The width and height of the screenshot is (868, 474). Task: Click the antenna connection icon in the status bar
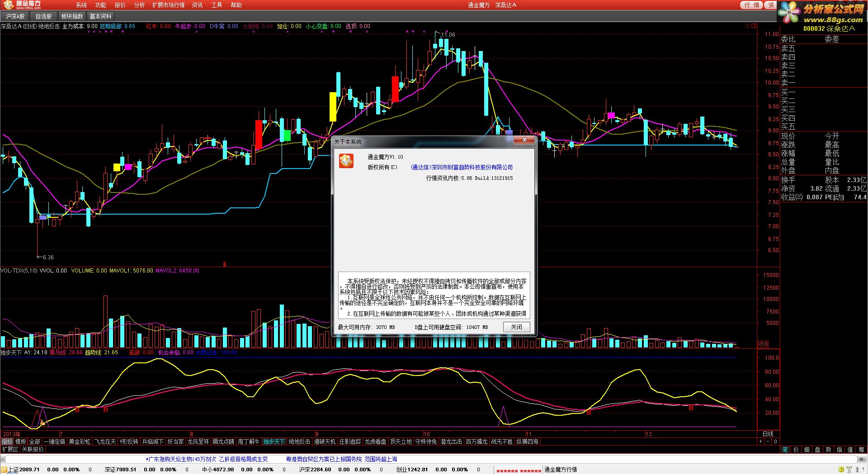tap(848, 470)
